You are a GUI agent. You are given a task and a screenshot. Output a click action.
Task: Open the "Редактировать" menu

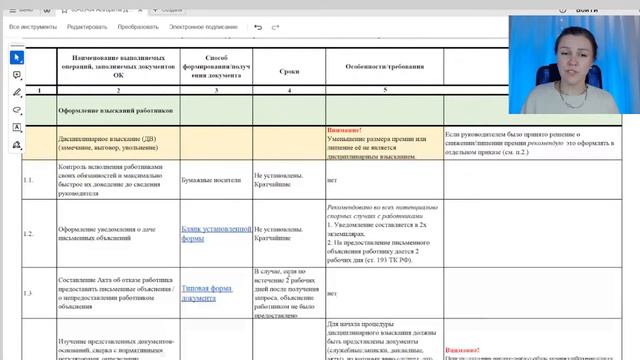[x=87, y=27]
